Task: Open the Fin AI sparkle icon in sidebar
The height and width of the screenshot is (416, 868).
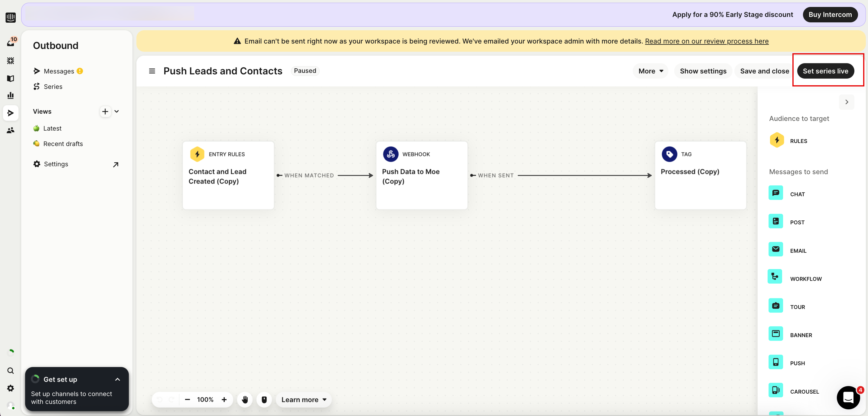Action: (11, 61)
